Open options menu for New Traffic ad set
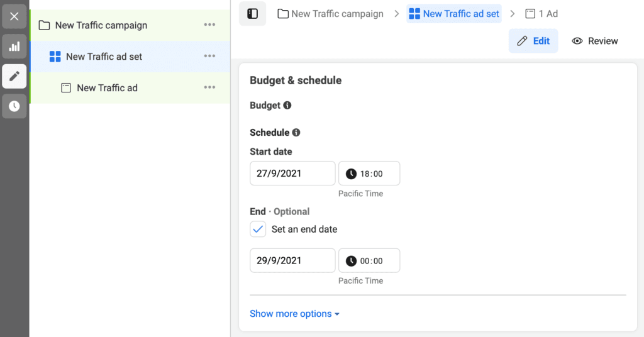 tap(209, 57)
